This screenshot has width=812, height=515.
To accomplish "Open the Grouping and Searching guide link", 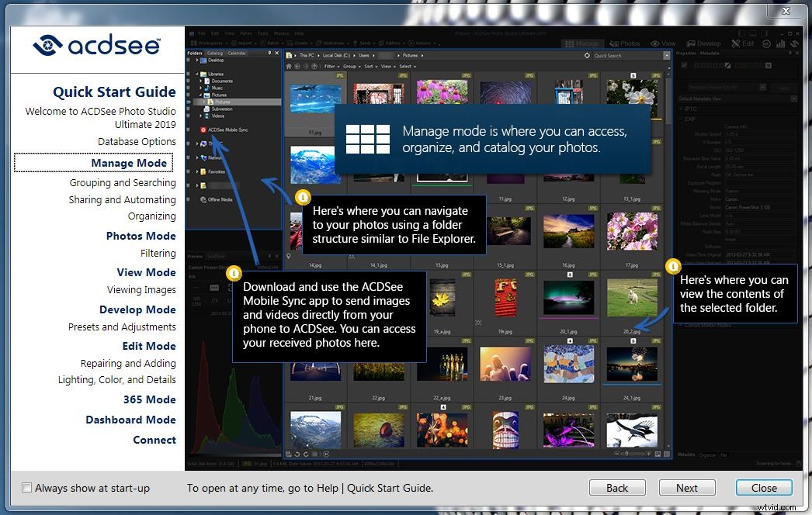I will pyautogui.click(x=123, y=182).
